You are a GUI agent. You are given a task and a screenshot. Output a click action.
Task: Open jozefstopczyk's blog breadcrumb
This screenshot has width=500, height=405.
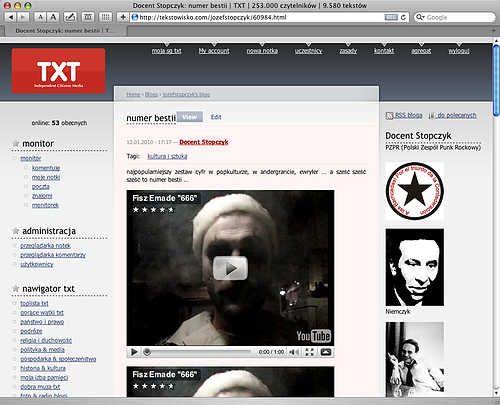(186, 94)
